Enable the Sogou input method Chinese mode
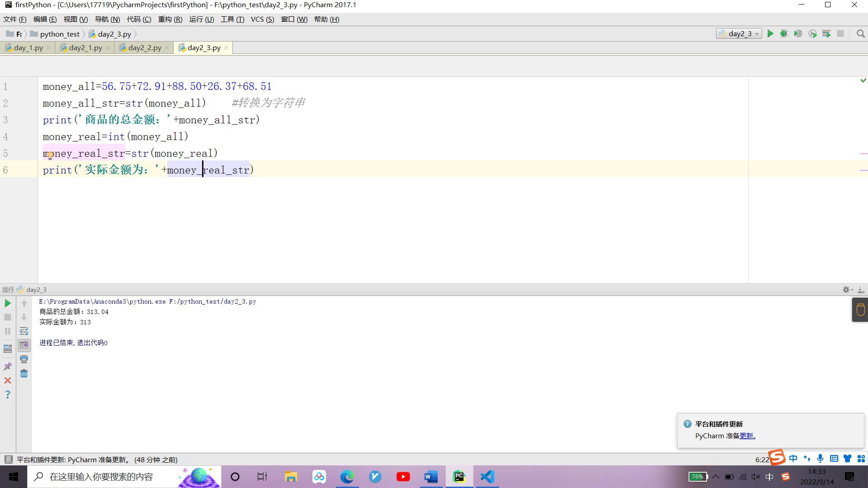The height and width of the screenshot is (488, 868). (x=794, y=458)
